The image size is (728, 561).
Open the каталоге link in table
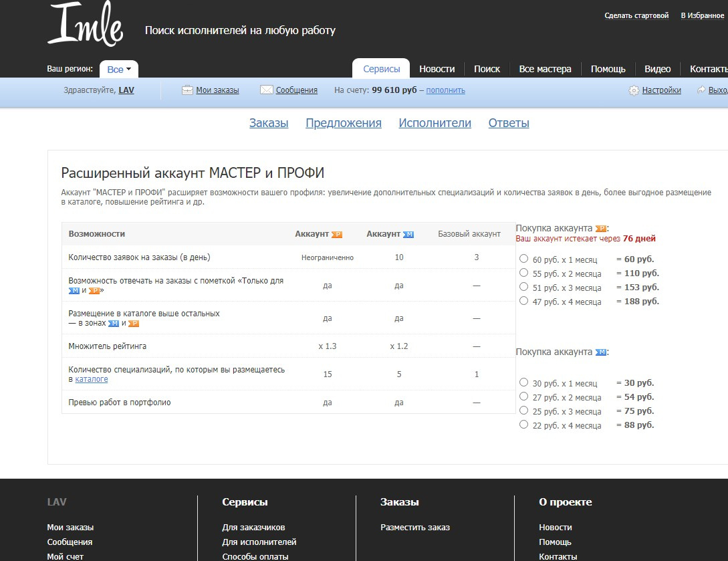[x=92, y=379]
